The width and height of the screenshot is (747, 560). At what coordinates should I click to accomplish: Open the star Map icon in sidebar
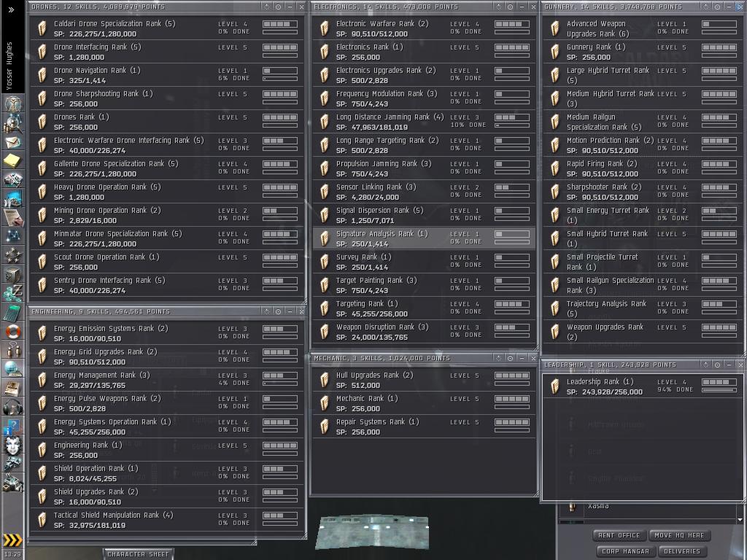tap(13, 236)
